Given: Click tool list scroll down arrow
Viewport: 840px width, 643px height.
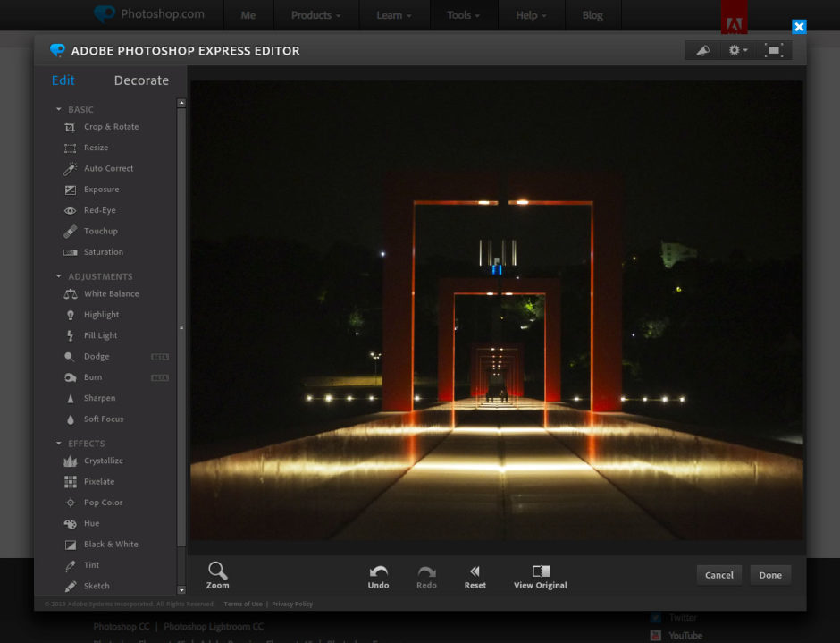Looking at the screenshot, I should tap(181, 590).
